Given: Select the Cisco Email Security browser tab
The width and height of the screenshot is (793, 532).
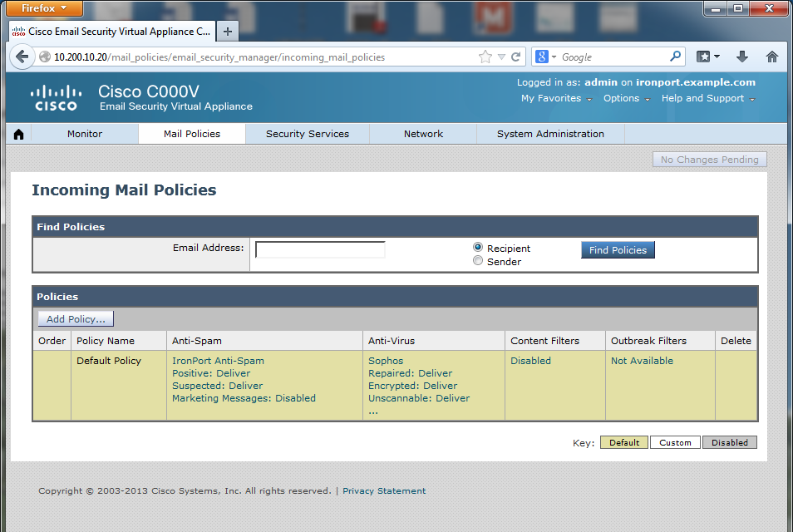Looking at the screenshot, I should [x=112, y=32].
